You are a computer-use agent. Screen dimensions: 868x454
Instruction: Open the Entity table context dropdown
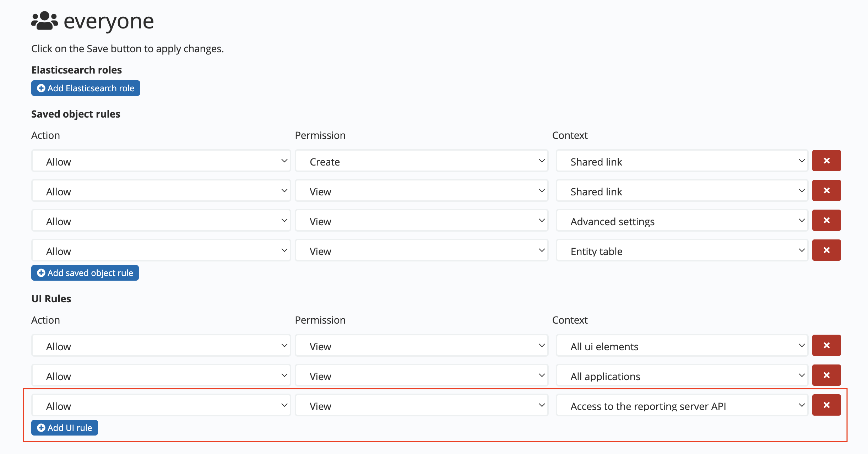coord(681,251)
